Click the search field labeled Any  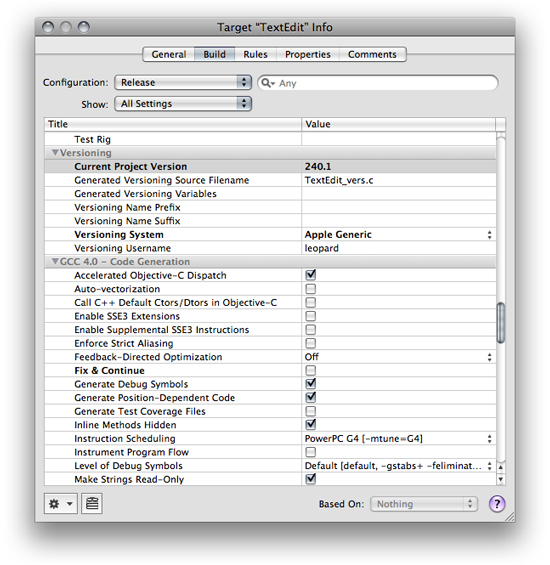pyautogui.click(x=378, y=83)
